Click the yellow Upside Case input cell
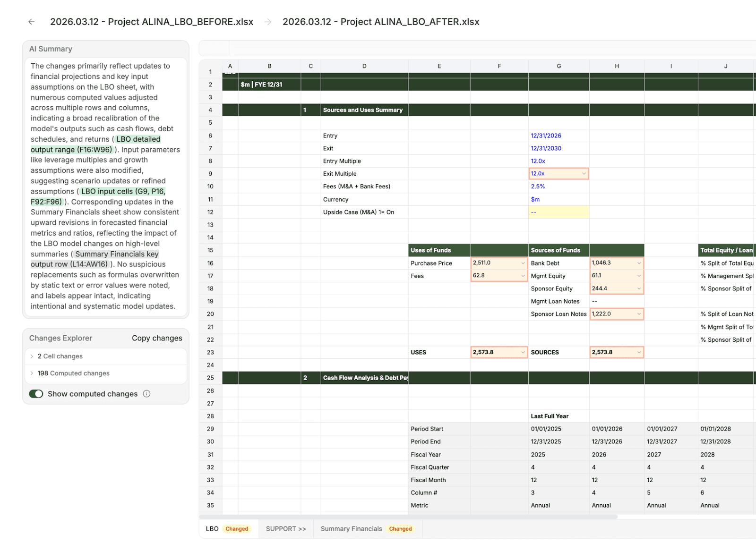This screenshot has height=551, width=756. pyautogui.click(x=559, y=212)
